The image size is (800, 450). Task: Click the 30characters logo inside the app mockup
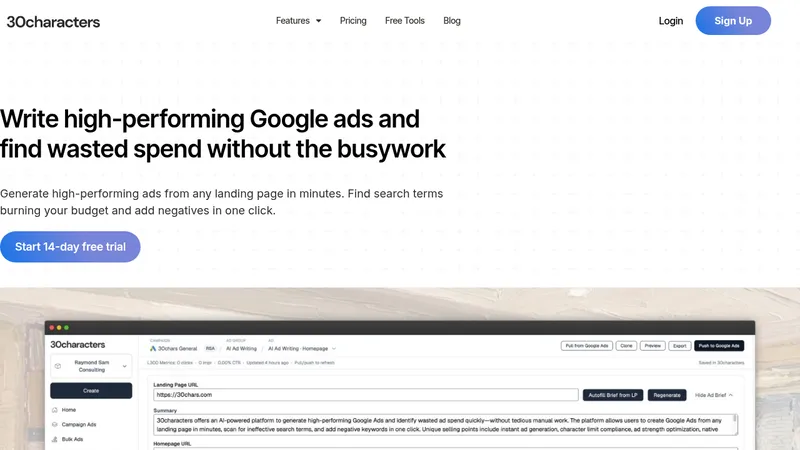click(78, 345)
